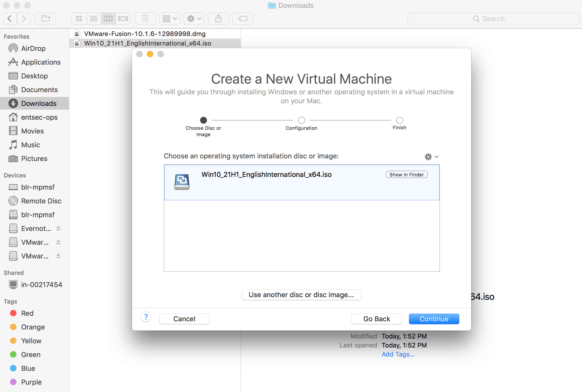Filter by Purple tag

pyautogui.click(x=34, y=382)
